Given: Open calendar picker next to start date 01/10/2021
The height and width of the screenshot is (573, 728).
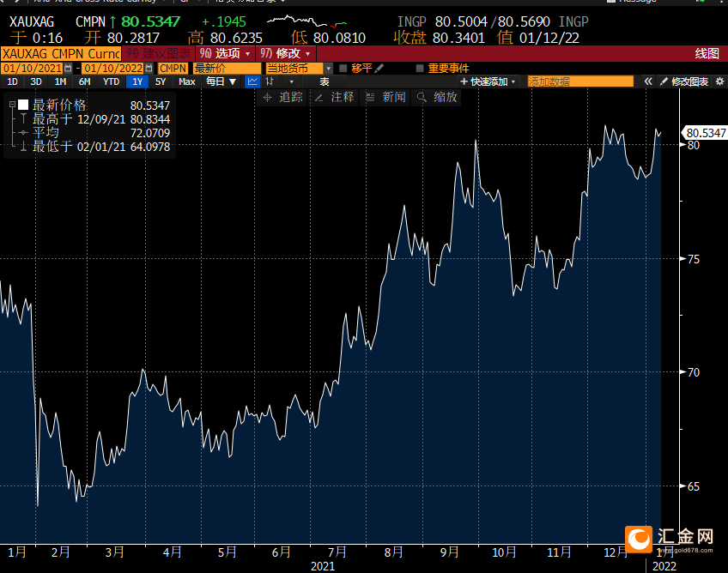Looking at the screenshot, I should pyautogui.click(x=69, y=69).
